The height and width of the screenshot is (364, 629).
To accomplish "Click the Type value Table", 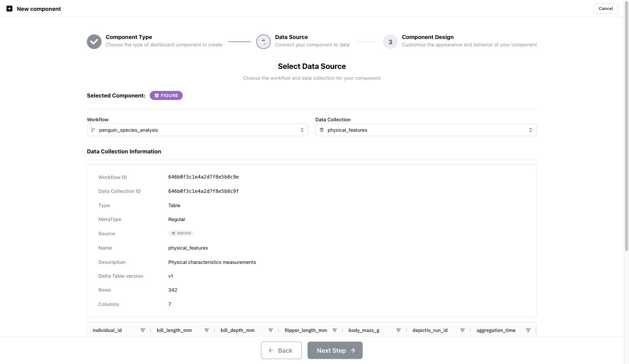I will click(174, 205).
